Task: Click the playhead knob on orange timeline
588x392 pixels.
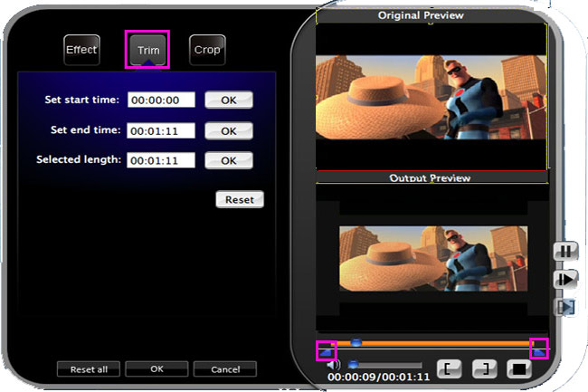Action: (x=356, y=342)
